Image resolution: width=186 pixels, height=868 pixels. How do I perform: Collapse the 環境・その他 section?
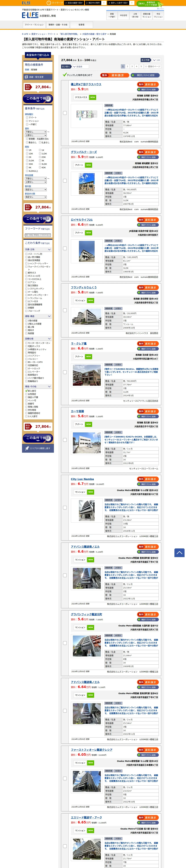tap(38, 387)
